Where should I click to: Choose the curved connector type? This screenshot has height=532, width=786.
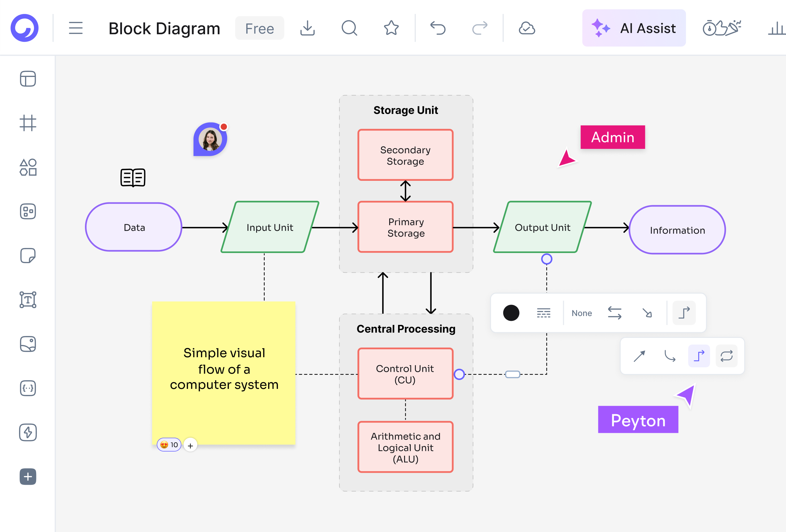point(670,356)
